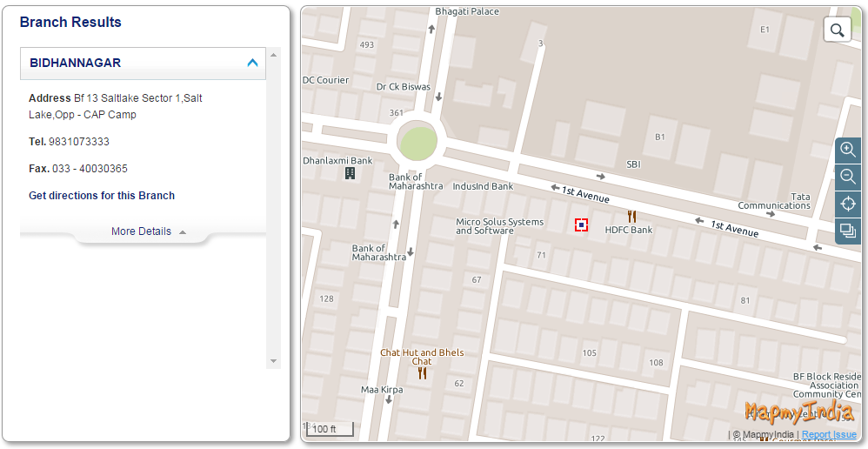
Task: Click the fax number 033 - 40030365
Action: (90, 169)
